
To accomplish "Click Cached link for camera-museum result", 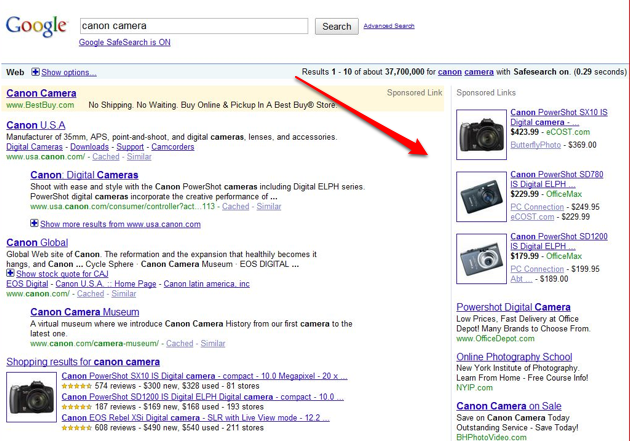I will coord(180,343).
